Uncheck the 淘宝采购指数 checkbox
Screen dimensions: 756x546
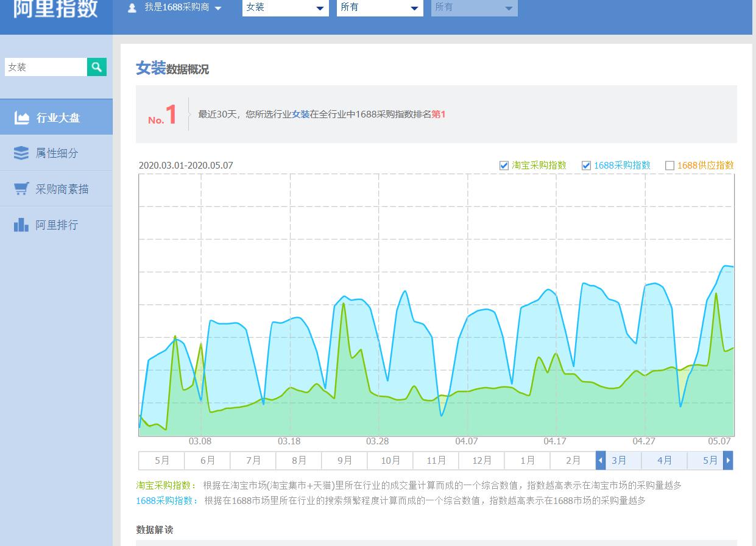click(x=504, y=166)
